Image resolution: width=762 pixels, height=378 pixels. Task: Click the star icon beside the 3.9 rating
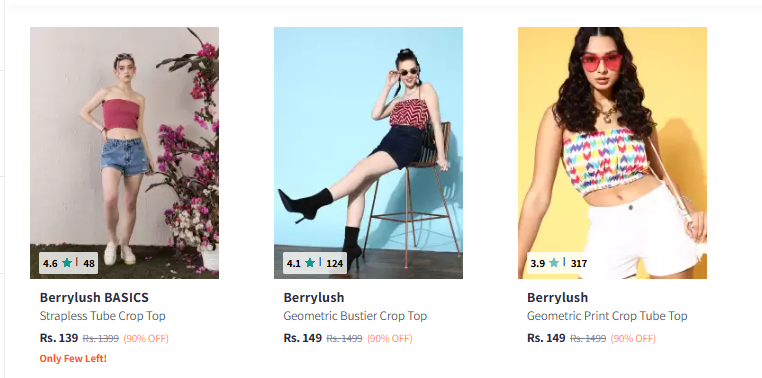pyautogui.click(x=554, y=263)
